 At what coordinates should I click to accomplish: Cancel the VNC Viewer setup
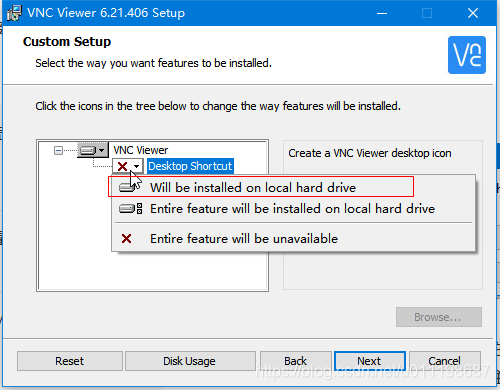(x=445, y=361)
